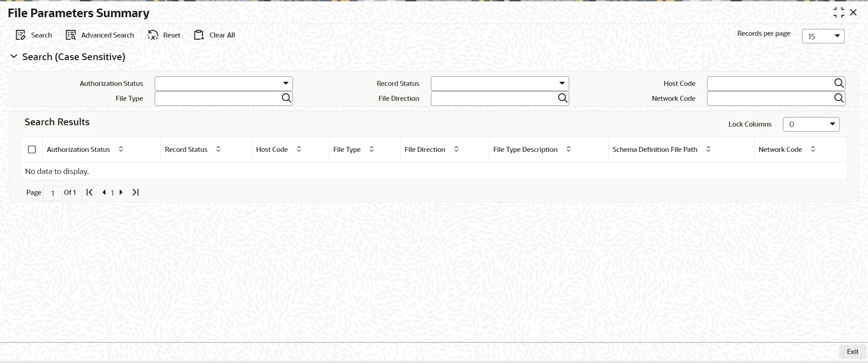Click the Page number input box
The width and height of the screenshot is (868, 363).
[x=53, y=193]
